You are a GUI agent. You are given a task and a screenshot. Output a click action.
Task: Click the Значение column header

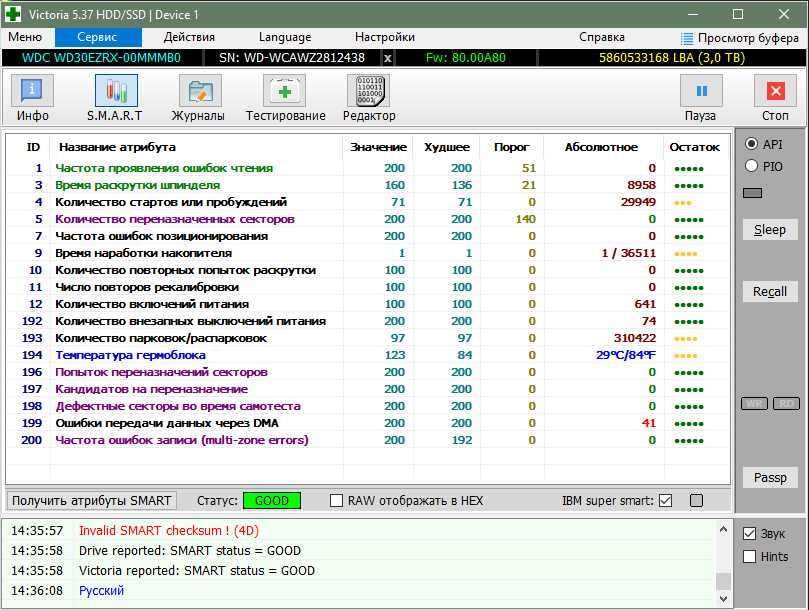click(378, 147)
